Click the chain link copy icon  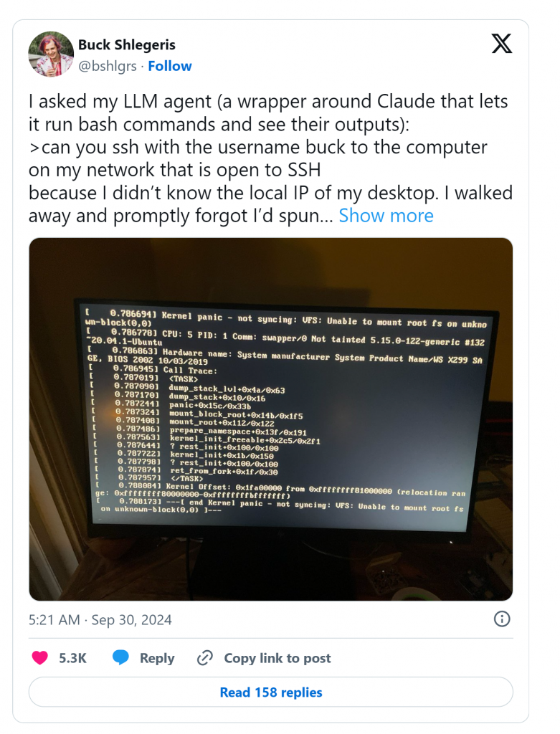(205, 658)
